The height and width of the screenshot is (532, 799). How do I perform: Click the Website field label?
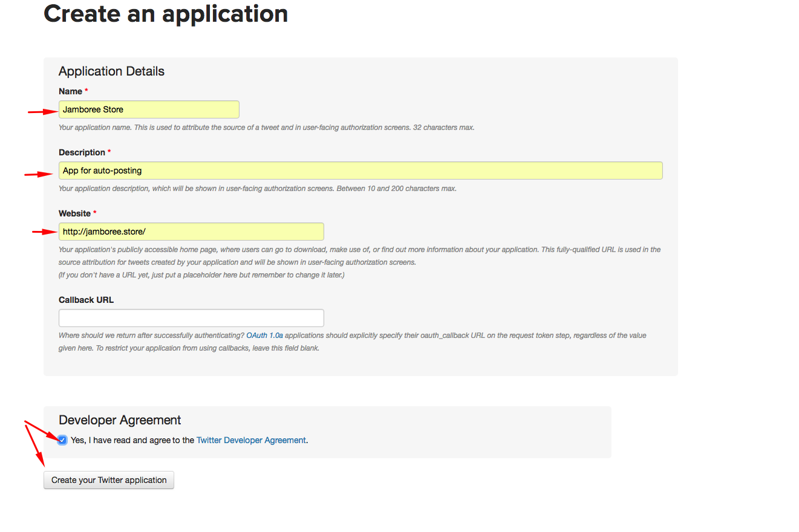(74, 213)
